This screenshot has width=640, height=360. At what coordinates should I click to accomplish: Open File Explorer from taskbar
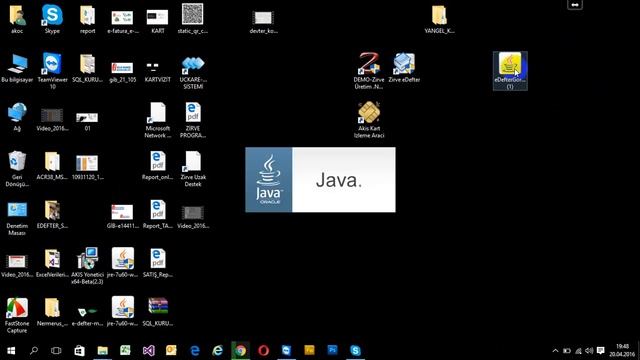coord(102,350)
